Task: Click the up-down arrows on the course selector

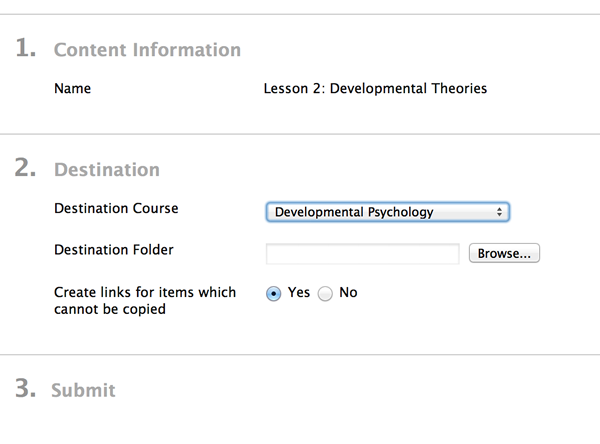Action: [x=499, y=212]
